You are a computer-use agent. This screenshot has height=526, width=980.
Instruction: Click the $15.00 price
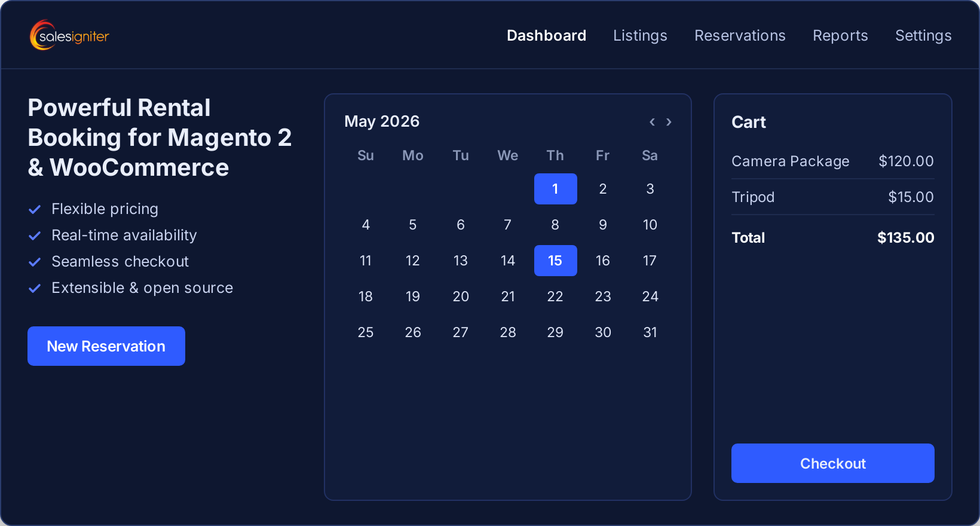[x=911, y=197]
